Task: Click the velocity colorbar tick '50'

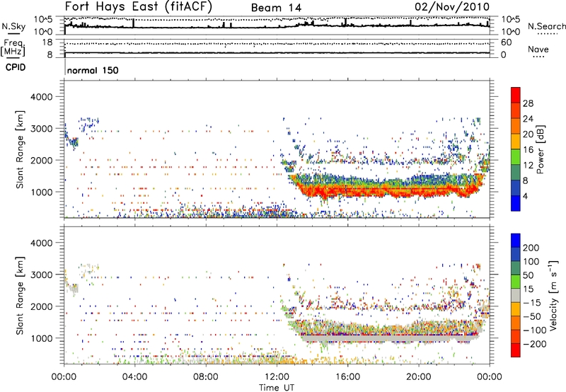Action: point(528,275)
